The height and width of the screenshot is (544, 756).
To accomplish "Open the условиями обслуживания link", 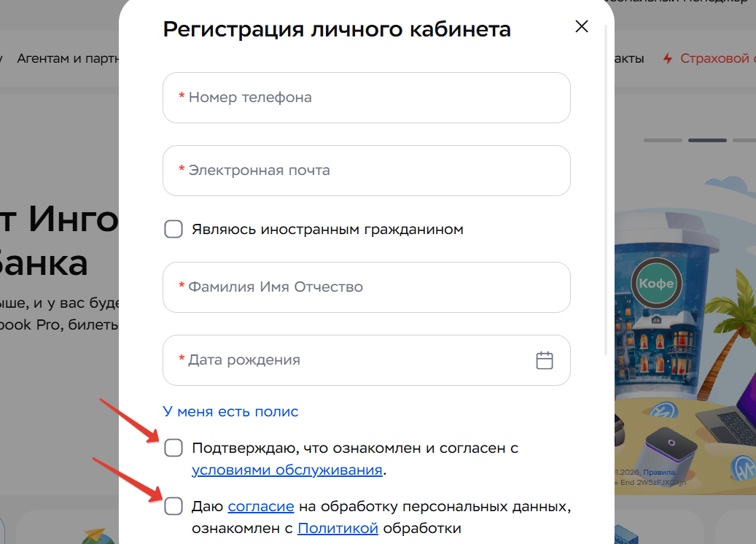I will coord(287,470).
